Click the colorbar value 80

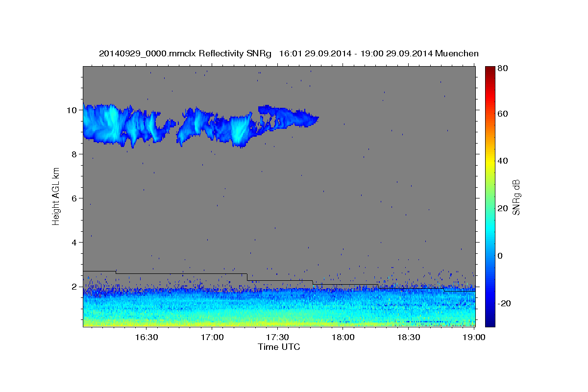[503, 69]
